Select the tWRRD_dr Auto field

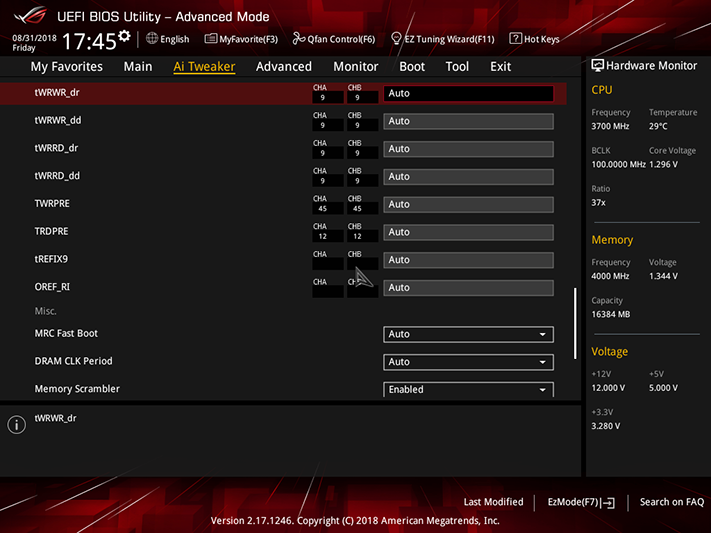click(468, 149)
